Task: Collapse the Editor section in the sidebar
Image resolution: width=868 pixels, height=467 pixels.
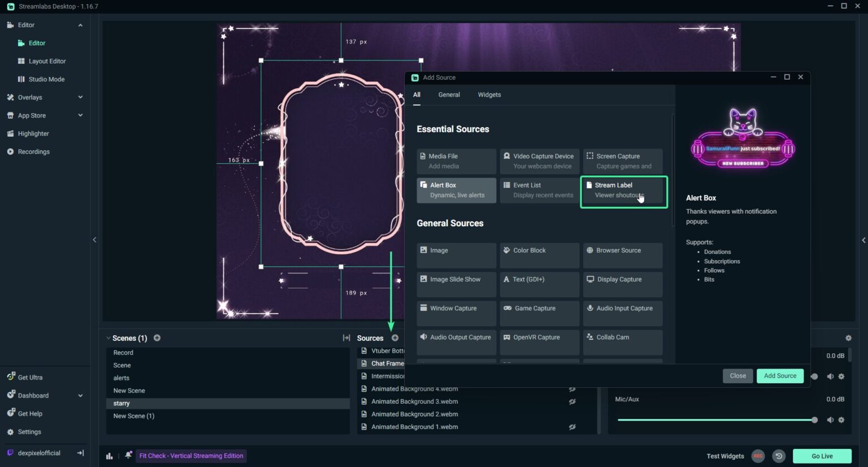Action: (80, 25)
